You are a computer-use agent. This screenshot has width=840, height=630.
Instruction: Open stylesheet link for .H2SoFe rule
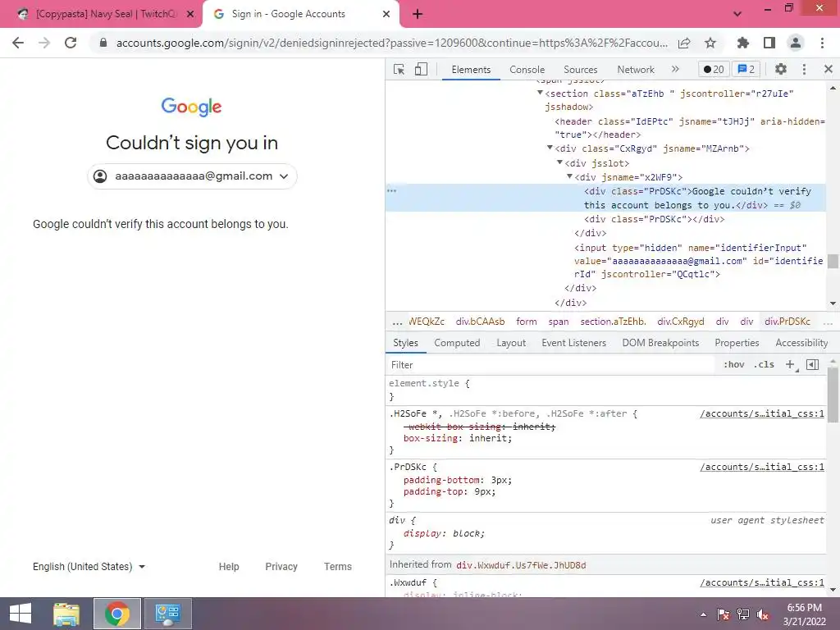762,413
